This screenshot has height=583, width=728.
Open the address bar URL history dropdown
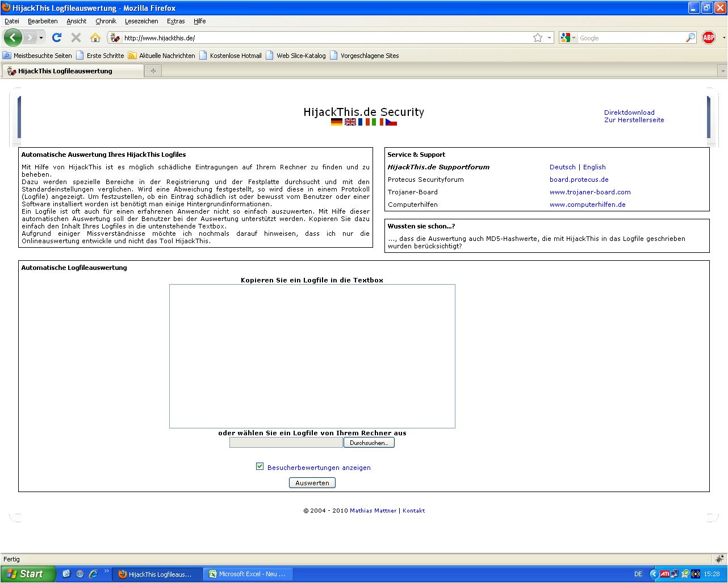pos(549,38)
